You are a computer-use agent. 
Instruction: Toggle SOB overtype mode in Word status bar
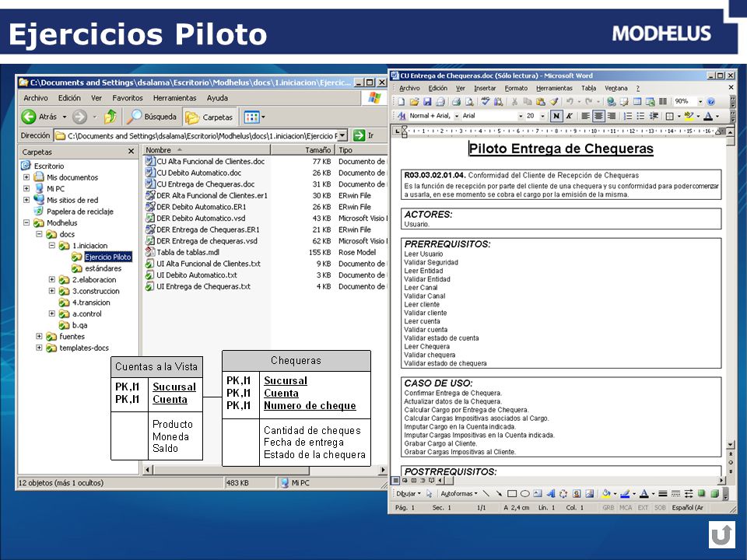[660, 508]
